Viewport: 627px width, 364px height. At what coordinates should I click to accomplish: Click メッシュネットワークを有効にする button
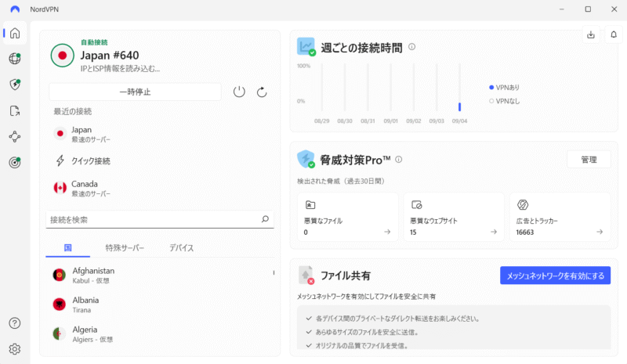[x=556, y=276]
